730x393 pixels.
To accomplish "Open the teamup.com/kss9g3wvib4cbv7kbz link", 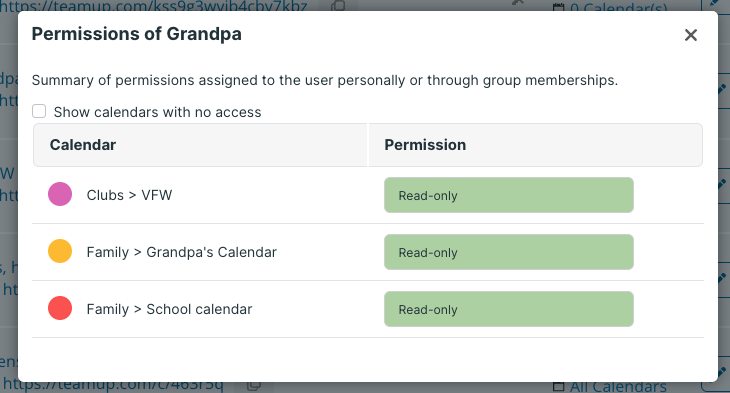I will coord(154,6).
